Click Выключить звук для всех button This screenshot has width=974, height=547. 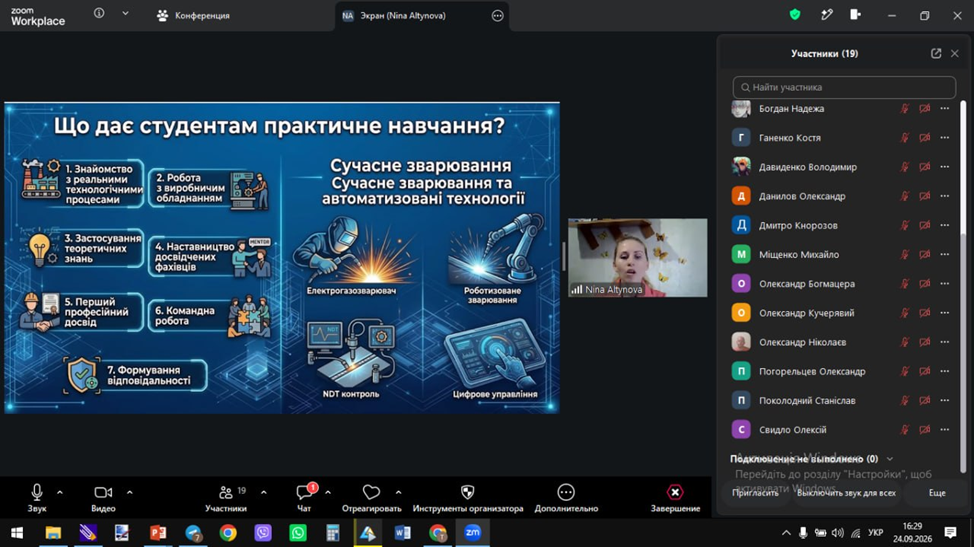tap(846, 493)
